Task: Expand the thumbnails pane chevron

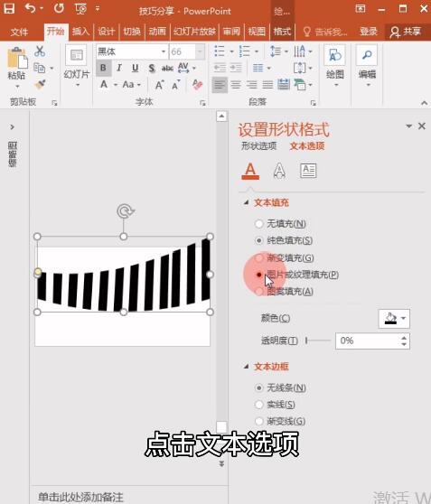Action: [x=13, y=127]
